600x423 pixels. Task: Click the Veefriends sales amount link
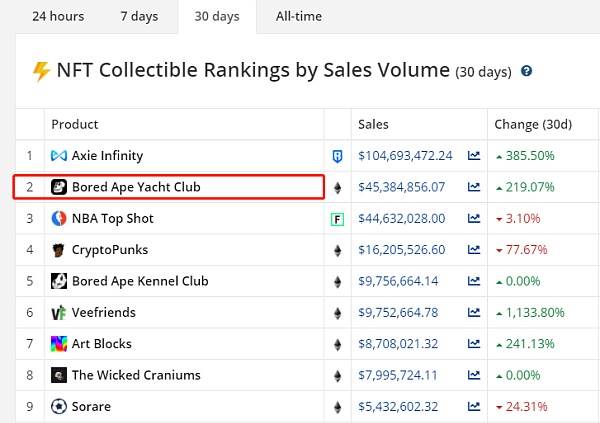pyautogui.click(x=398, y=313)
